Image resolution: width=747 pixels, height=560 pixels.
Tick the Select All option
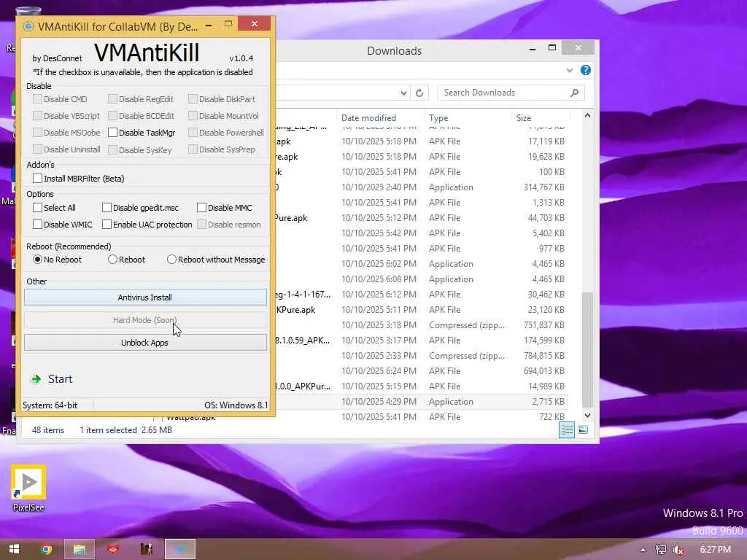click(38, 208)
